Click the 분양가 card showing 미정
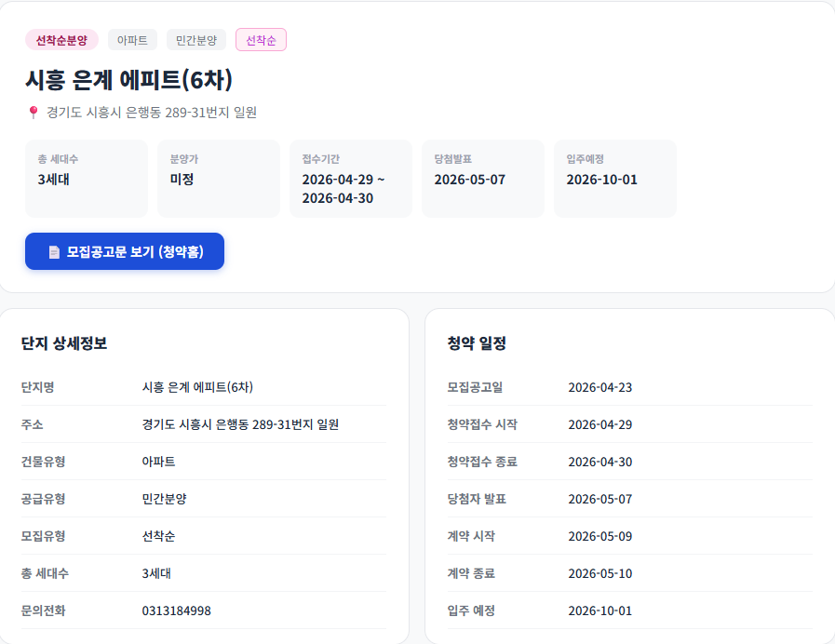This screenshot has height=644, width=835. 218,178
